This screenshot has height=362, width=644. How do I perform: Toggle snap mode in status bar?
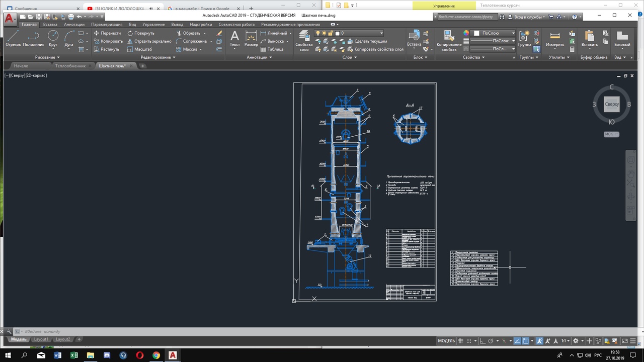pyautogui.click(x=468, y=341)
